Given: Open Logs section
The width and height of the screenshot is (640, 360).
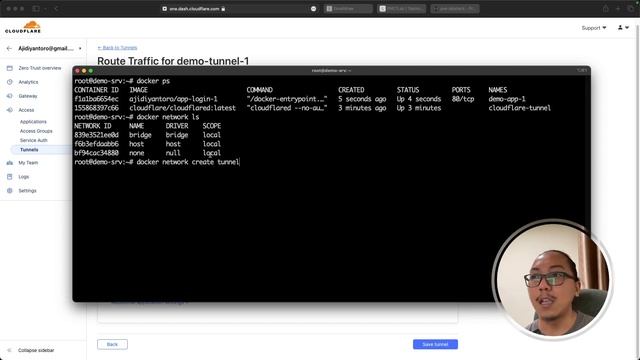Looking at the screenshot, I should tap(24, 177).
